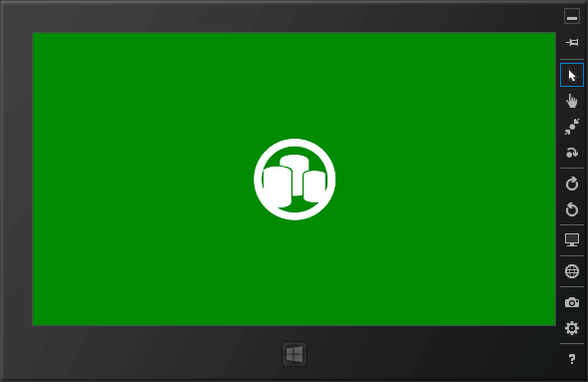Activate pinch/zoom touch mode
588x382 pixels.
571,127
